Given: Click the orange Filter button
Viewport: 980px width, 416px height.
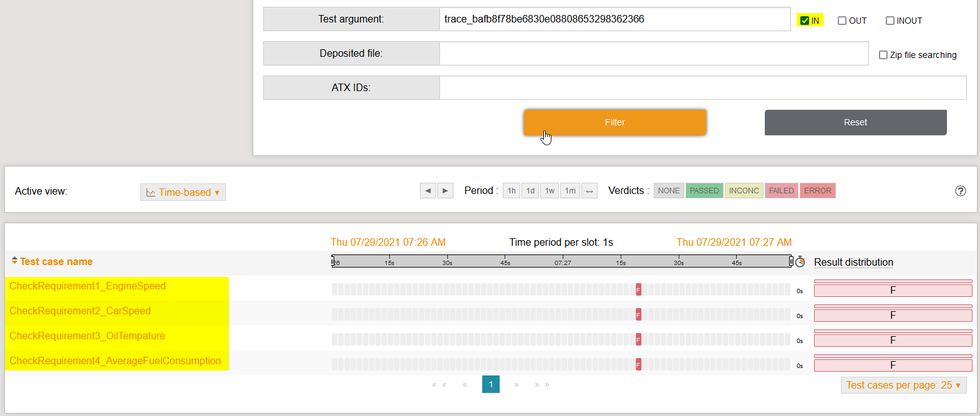Looking at the screenshot, I should click(x=614, y=122).
